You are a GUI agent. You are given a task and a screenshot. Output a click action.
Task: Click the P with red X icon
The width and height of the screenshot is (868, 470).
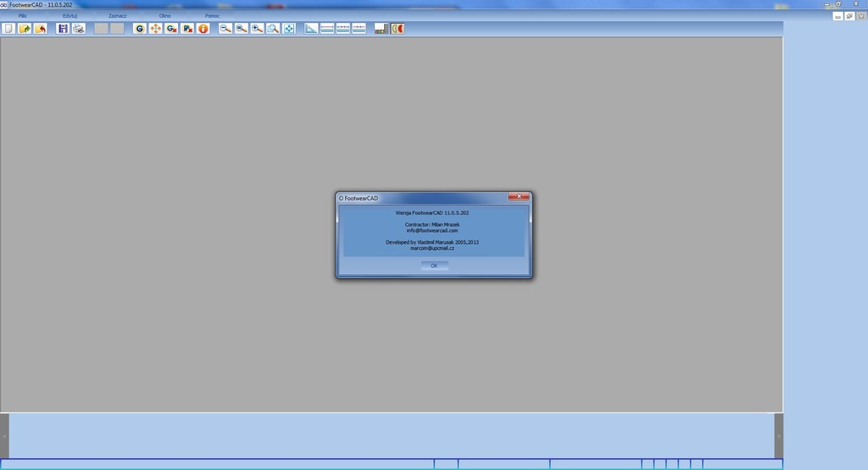[187, 29]
